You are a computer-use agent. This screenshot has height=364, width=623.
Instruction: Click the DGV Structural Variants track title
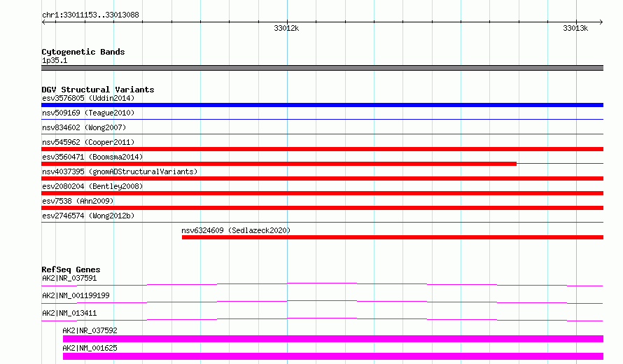pyautogui.click(x=98, y=90)
